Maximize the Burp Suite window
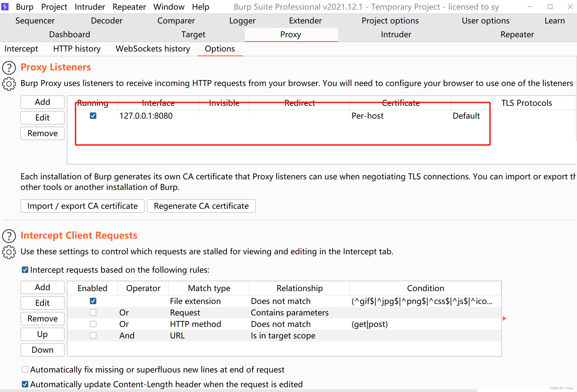The width and height of the screenshot is (577, 392). tap(550, 7)
